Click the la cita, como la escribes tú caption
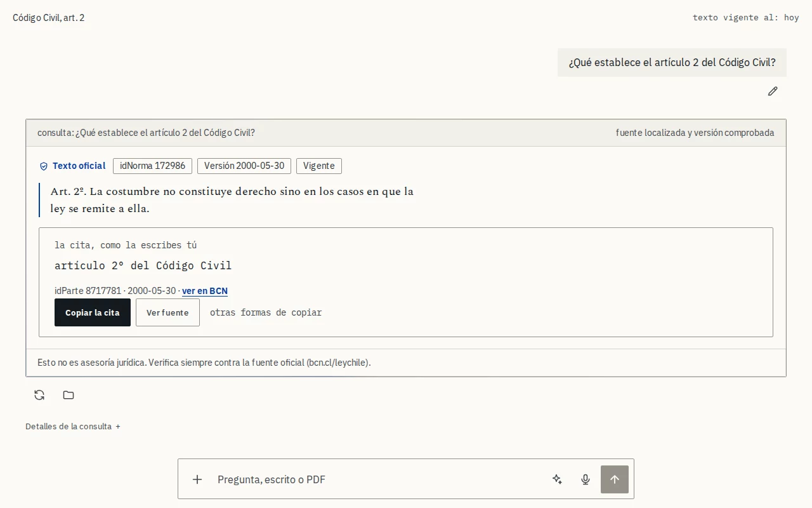This screenshot has height=508, width=812. pyautogui.click(x=126, y=245)
